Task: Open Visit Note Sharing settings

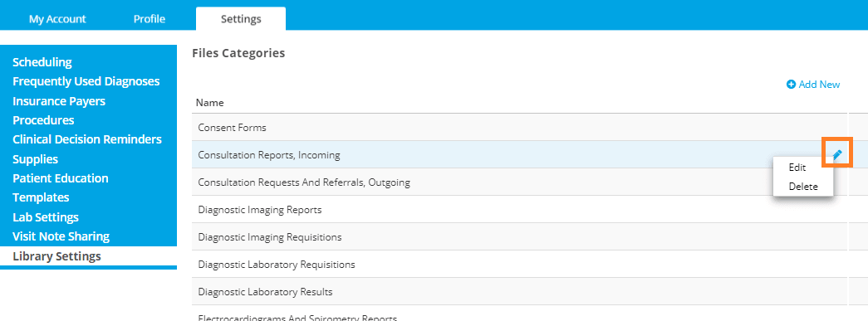Action: click(x=61, y=236)
